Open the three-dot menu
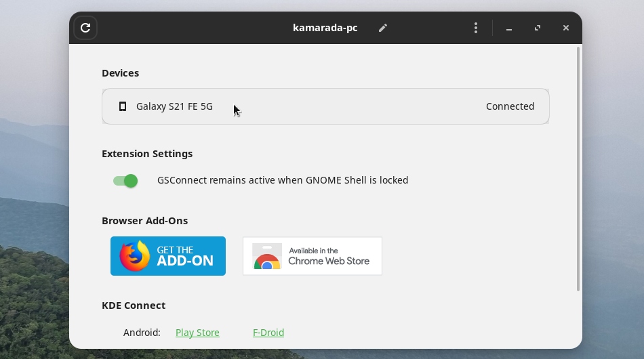The height and width of the screenshot is (359, 644). [476, 28]
